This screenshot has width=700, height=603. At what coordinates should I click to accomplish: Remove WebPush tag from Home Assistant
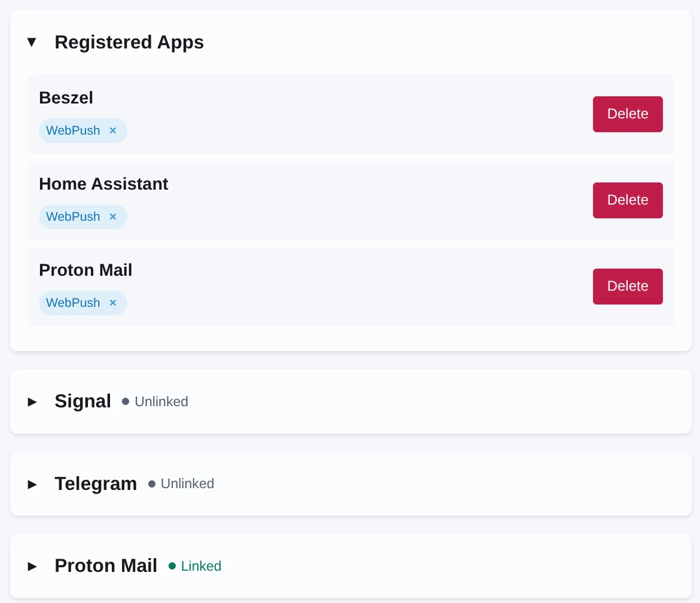(113, 217)
